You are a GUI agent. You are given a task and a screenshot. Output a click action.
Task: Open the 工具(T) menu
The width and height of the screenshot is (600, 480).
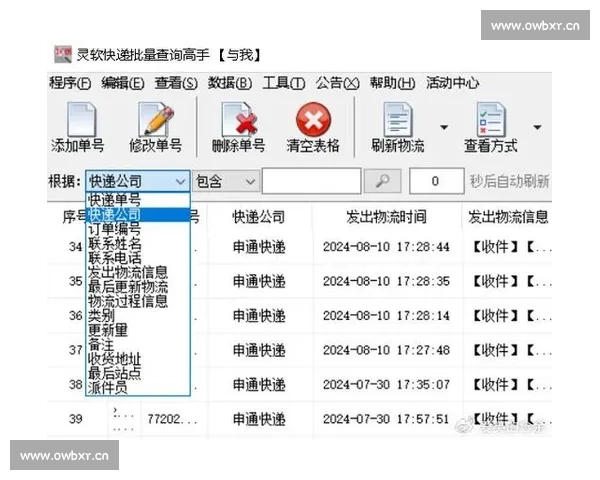click(x=284, y=83)
